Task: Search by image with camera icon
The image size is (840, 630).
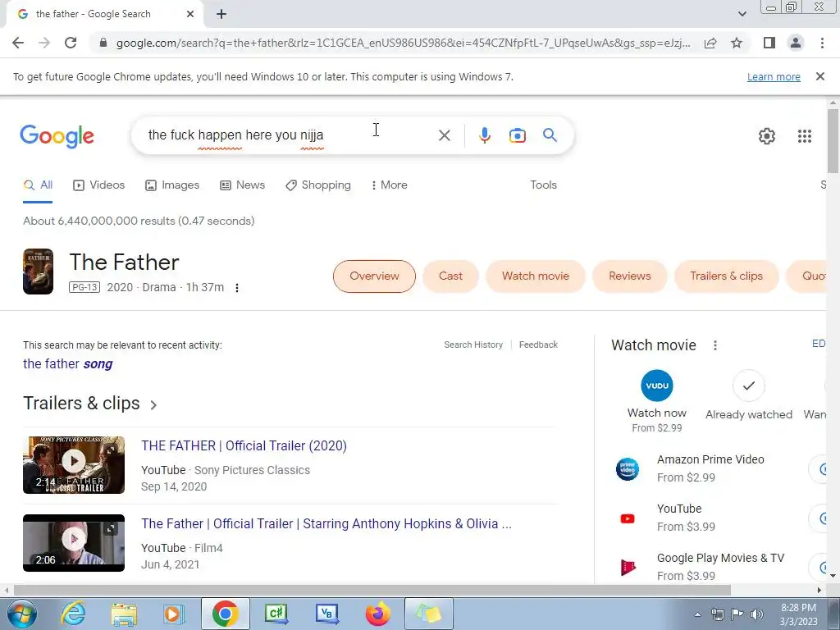Action: tap(517, 135)
